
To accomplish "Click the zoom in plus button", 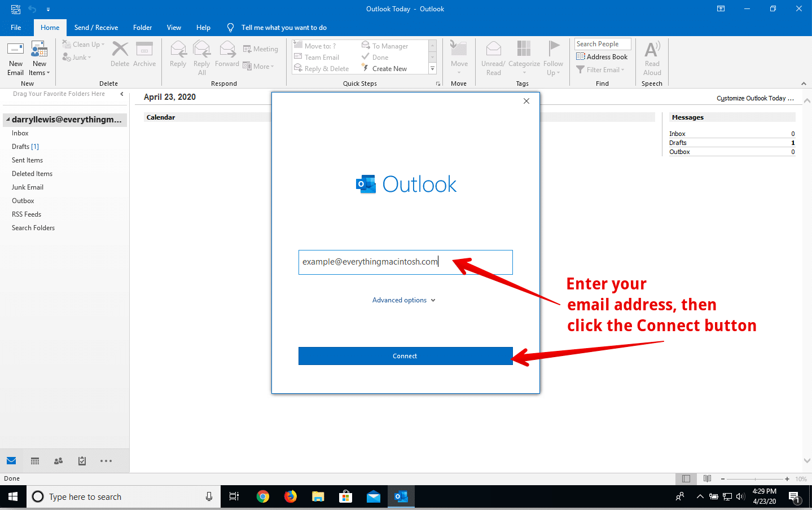I will (787, 479).
